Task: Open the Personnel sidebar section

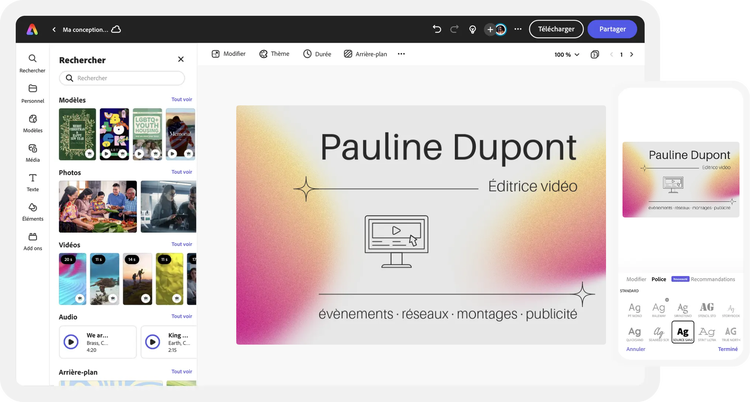Action: 33,93
